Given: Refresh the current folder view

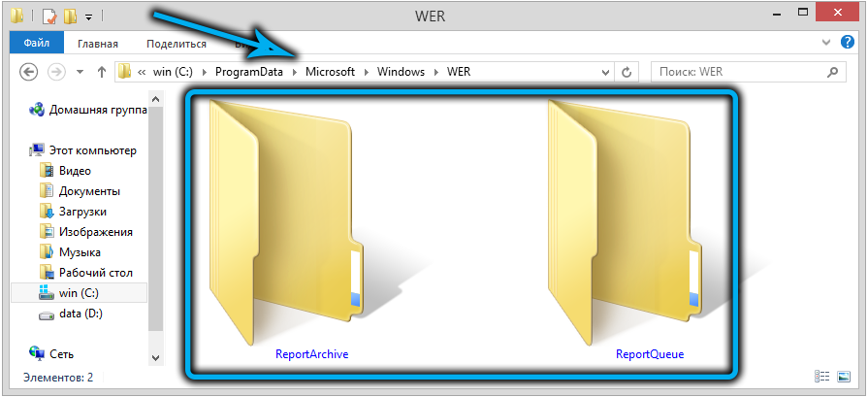Looking at the screenshot, I should (627, 72).
